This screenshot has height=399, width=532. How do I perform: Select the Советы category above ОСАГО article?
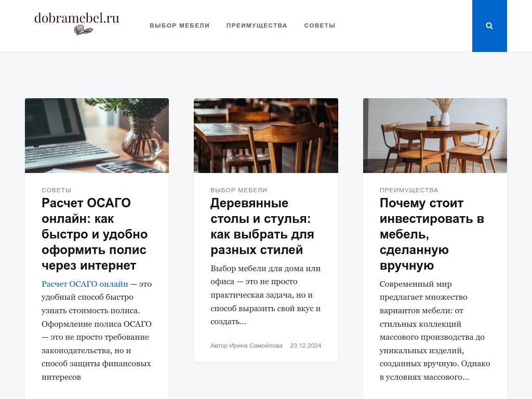(56, 190)
